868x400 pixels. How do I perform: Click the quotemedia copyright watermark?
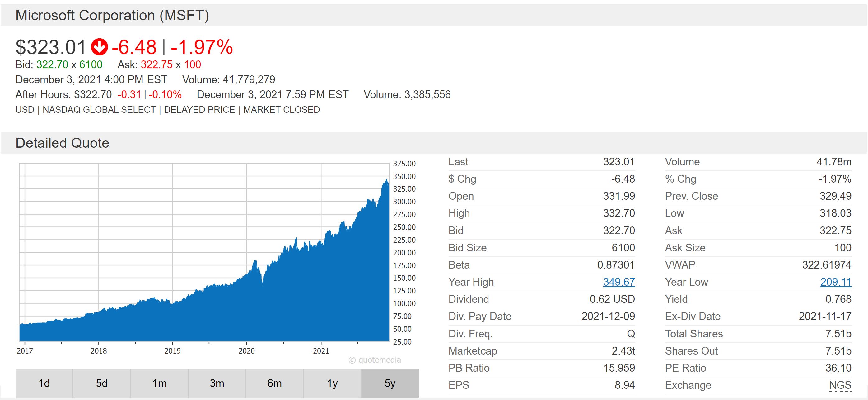click(x=375, y=360)
